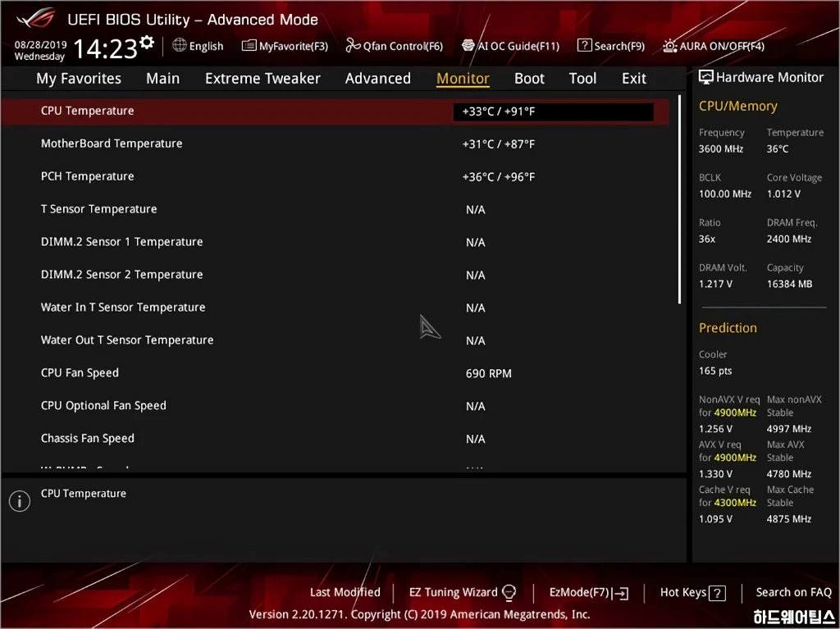Select the CPU Temperature row

(x=336, y=112)
